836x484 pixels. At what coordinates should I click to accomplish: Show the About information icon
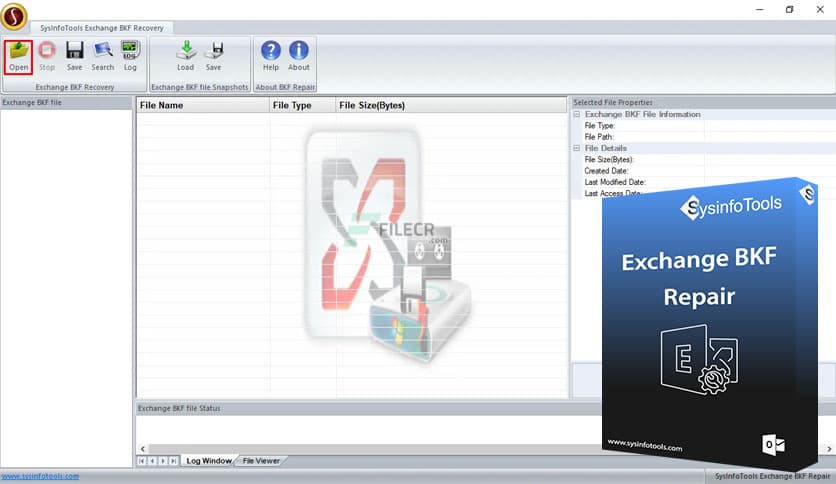(x=299, y=57)
